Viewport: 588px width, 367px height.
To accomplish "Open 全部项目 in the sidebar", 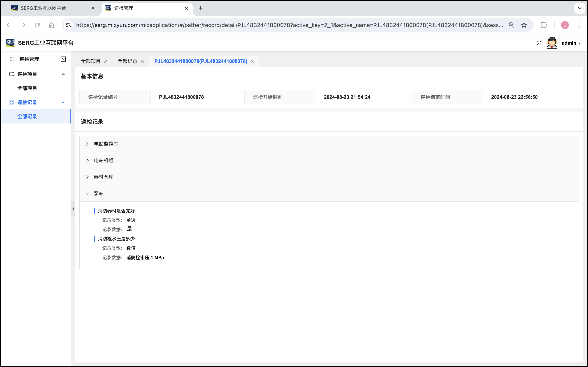I will 27,88.
